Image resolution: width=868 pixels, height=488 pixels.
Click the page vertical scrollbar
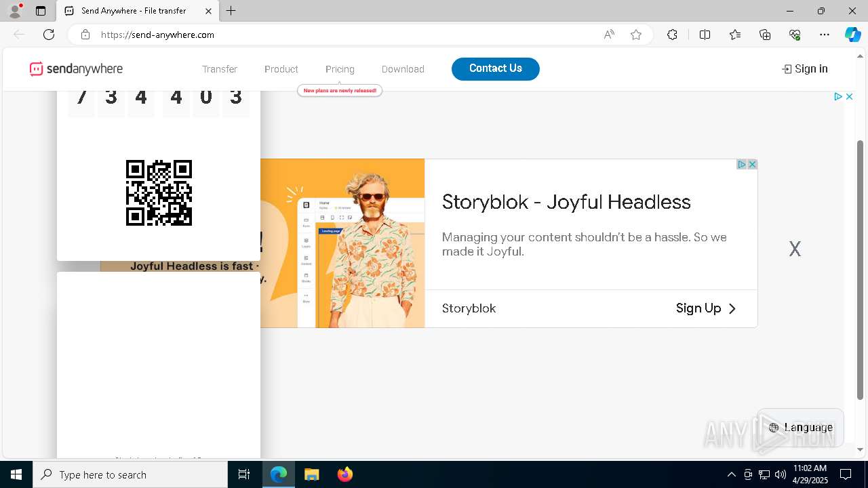point(861,269)
